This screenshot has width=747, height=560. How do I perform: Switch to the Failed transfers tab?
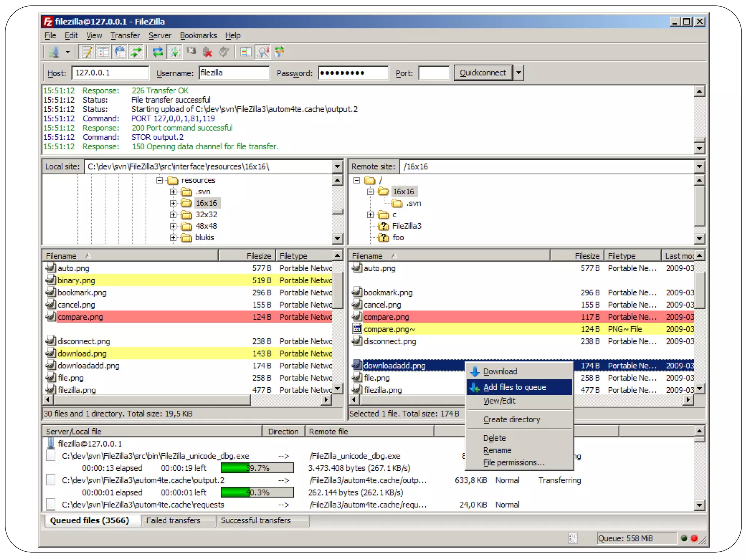click(173, 521)
